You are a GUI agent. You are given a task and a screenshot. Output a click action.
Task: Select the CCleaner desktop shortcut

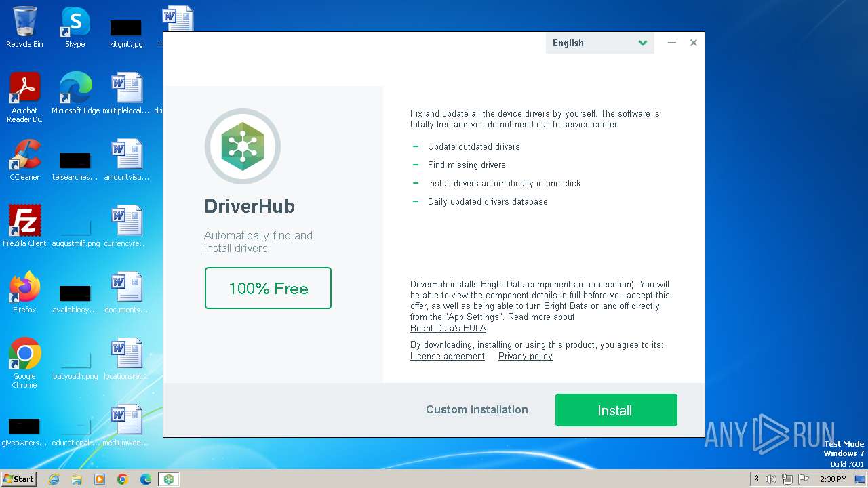click(x=24, y=160)
